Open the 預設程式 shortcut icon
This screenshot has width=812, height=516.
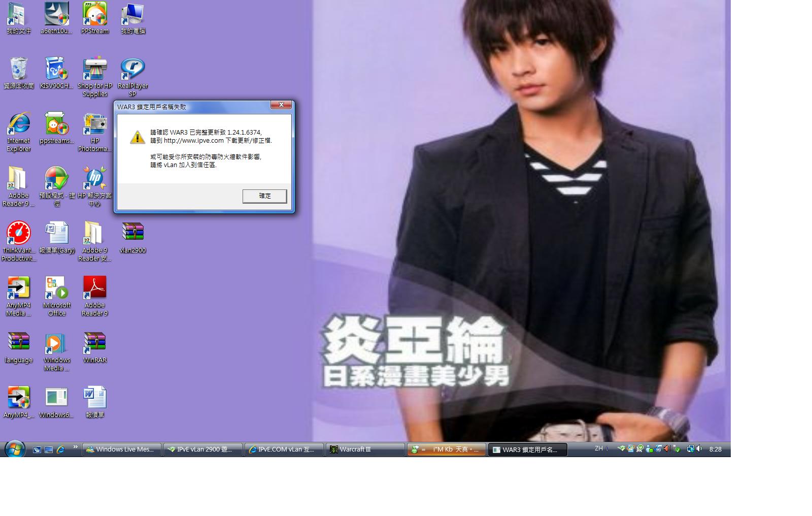click(56, 187)
